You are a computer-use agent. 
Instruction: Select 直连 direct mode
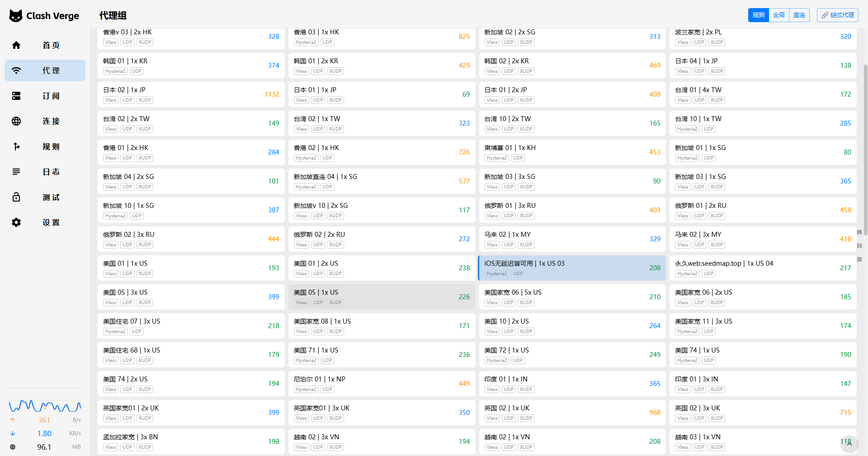coord(799,15)
